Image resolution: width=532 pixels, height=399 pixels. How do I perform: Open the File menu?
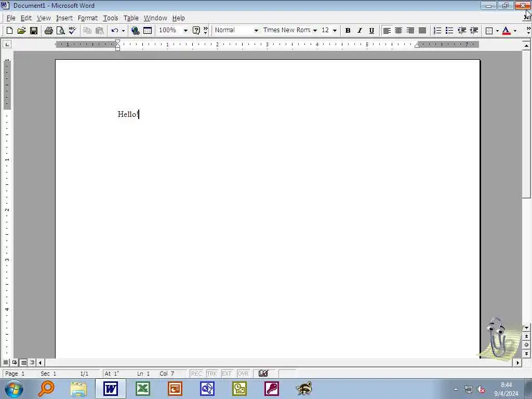(x=11, y=18)
